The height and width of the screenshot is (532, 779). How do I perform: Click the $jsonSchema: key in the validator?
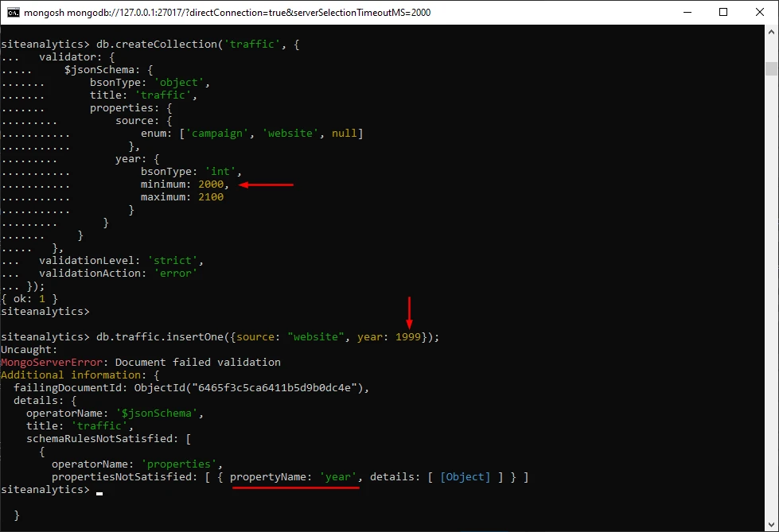pyautogui.click(x=102, y=69)
